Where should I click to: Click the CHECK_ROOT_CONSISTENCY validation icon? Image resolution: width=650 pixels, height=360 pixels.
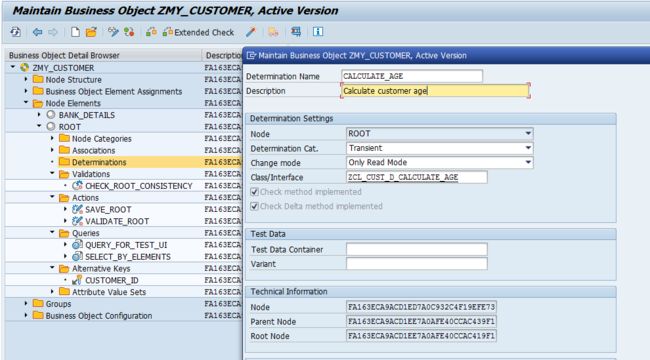[x=77, y=186]
